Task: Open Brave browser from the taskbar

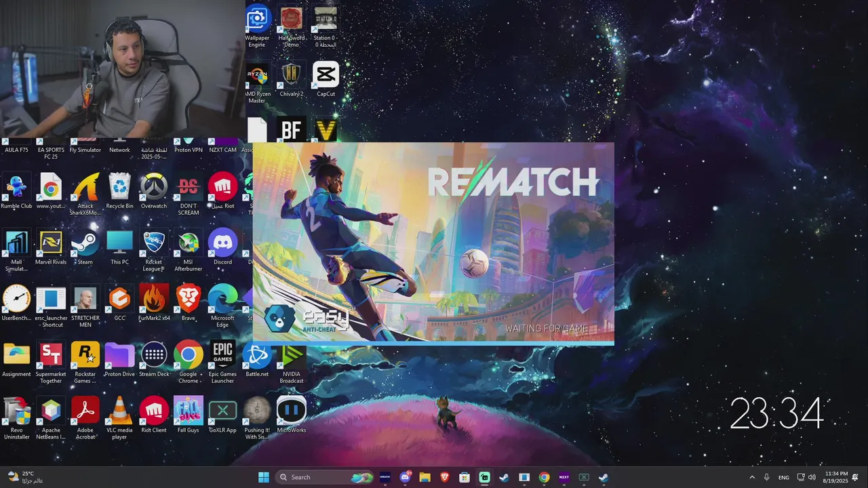Action: point(445,477)
